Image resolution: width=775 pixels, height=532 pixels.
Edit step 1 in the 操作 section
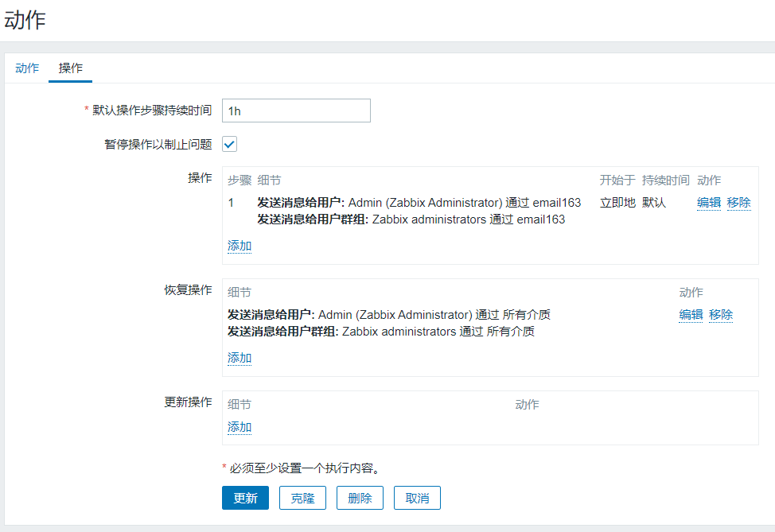coord(708,202)
